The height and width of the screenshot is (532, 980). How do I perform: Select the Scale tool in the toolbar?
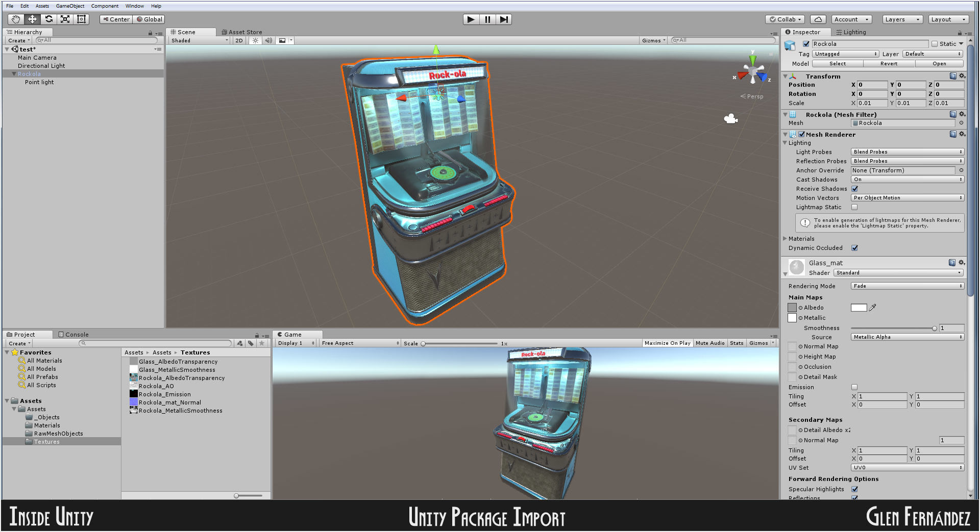65,19
